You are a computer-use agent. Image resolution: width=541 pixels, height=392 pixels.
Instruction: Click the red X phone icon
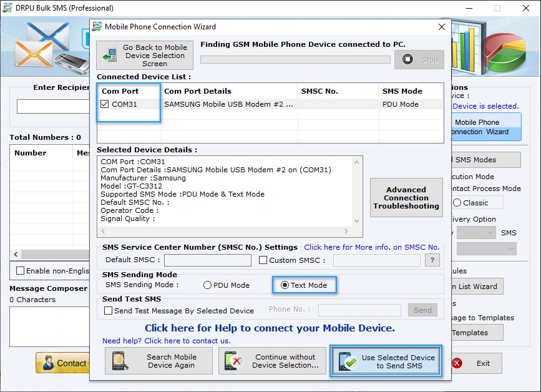tap(233, 361)
